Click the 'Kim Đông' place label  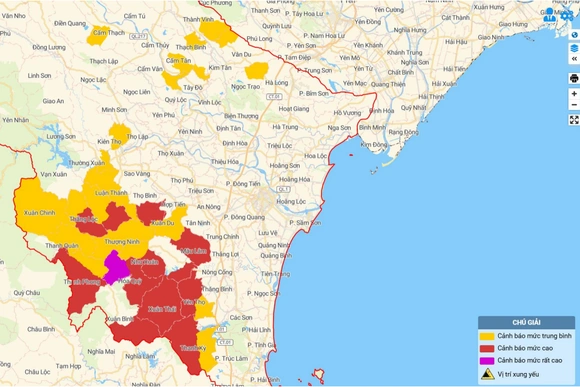(x=374, y=145)
